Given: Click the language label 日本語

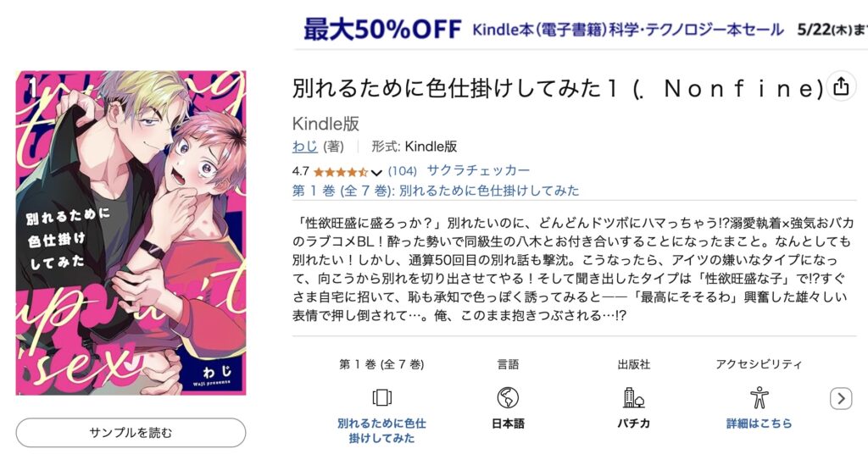Looking at the screenshot, I should click(x=508, y=424).
